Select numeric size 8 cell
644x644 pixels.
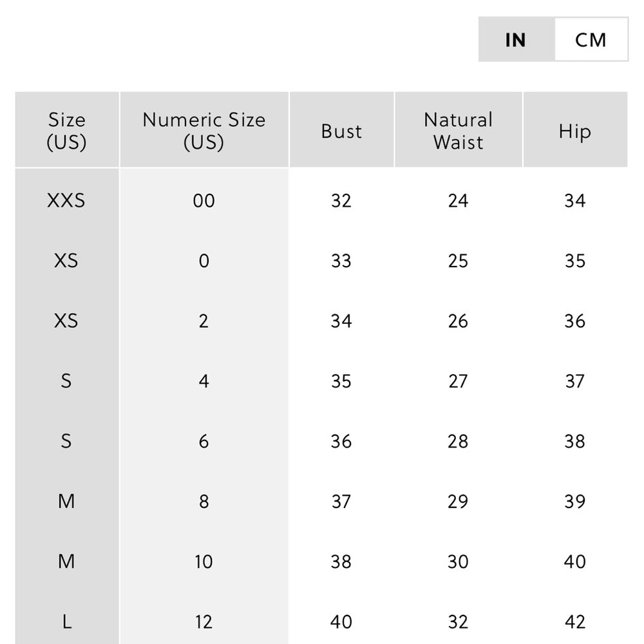tap(204, 502)
